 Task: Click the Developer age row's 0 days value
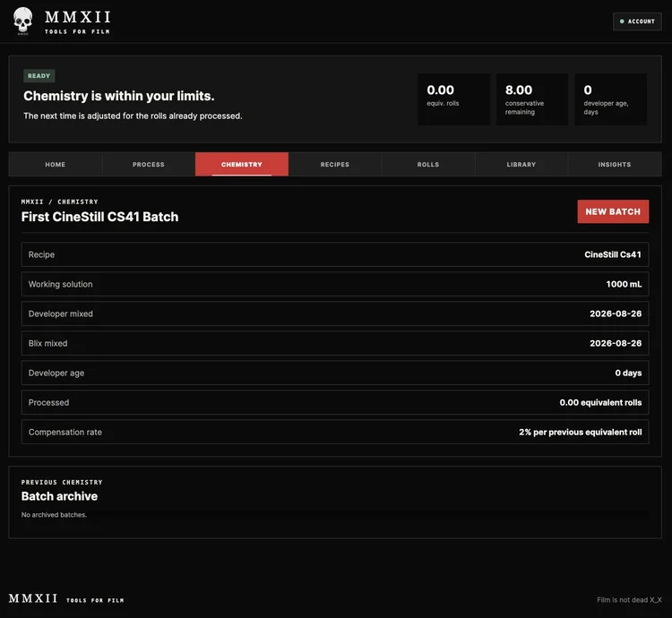628,373
